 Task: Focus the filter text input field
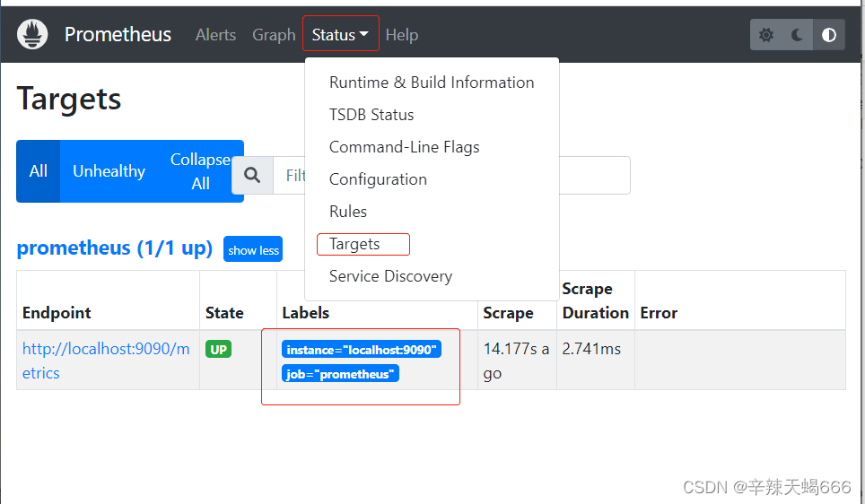pos(451,176)
